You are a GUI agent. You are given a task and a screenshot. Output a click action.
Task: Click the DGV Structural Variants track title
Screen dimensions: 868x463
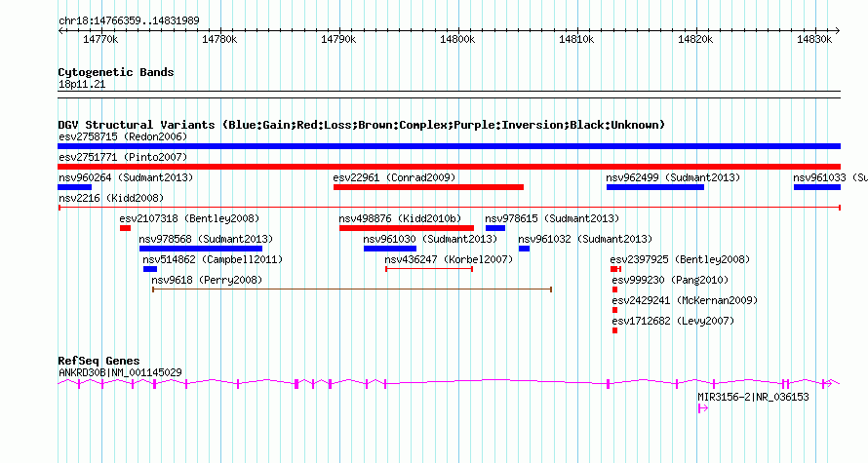(x=362, y=125)
